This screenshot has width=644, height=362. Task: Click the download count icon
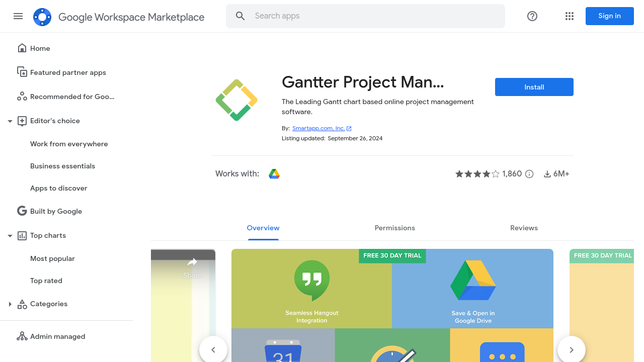point(547,174)
